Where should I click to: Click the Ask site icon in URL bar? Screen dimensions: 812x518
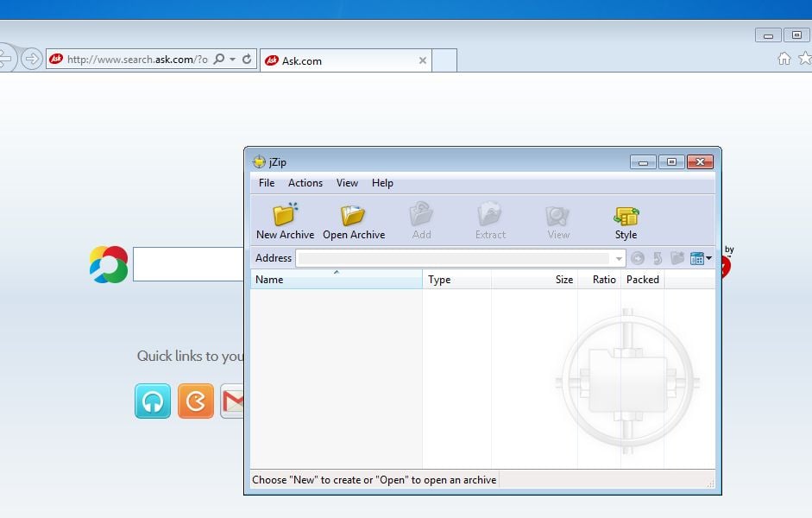56,59
